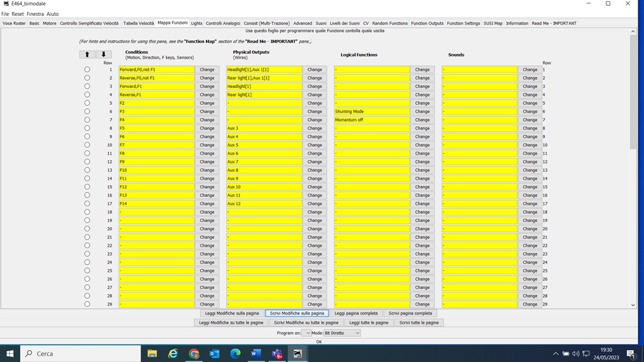
Task: Select the radio button for row 17
Action: (x=87, y=204)
